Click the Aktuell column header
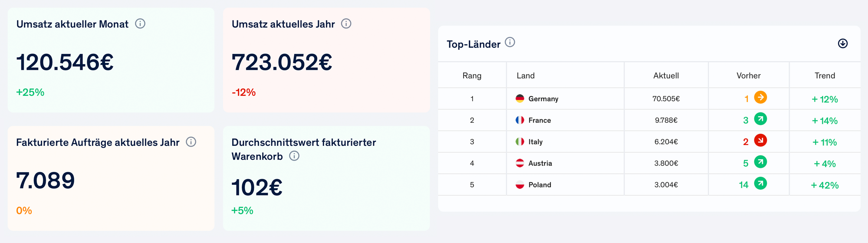The image size is (868, 243). (666, 76)
